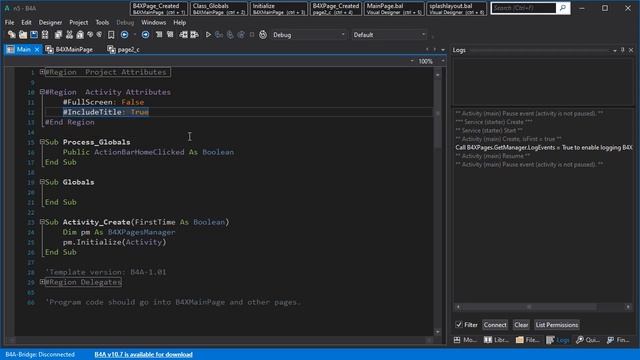Viewport: 640px width, 360px height.
Task: Click the Decrease indent toolbar icon
Action: [x=184, y=35]
